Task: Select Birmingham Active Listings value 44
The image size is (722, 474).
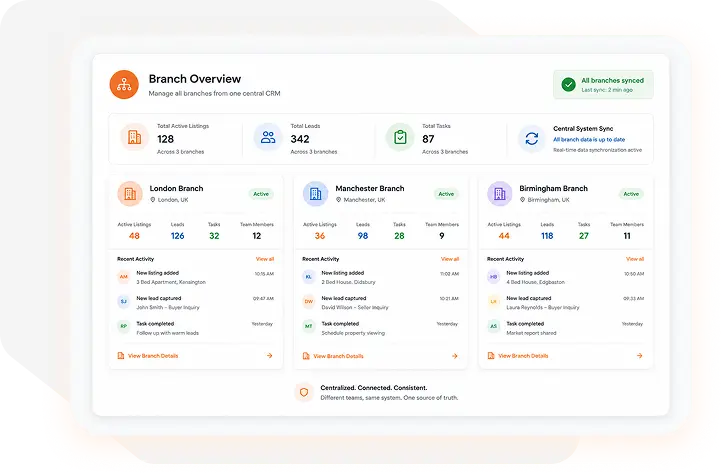Action: pos(504,236)
